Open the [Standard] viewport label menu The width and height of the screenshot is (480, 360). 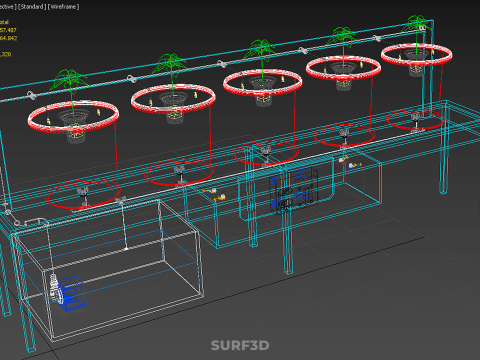(32, 7)
